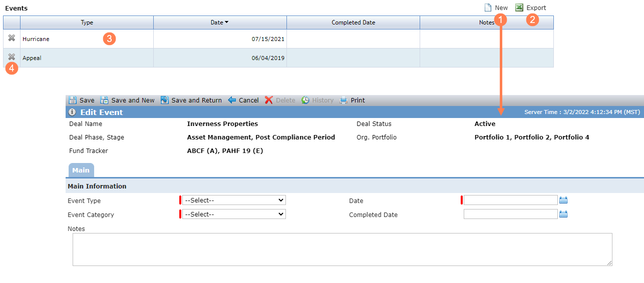Image resolution: width=644 pixels, height=283 pixels.
Task: Open the Date calendar picker
Action: pos(563,200)
